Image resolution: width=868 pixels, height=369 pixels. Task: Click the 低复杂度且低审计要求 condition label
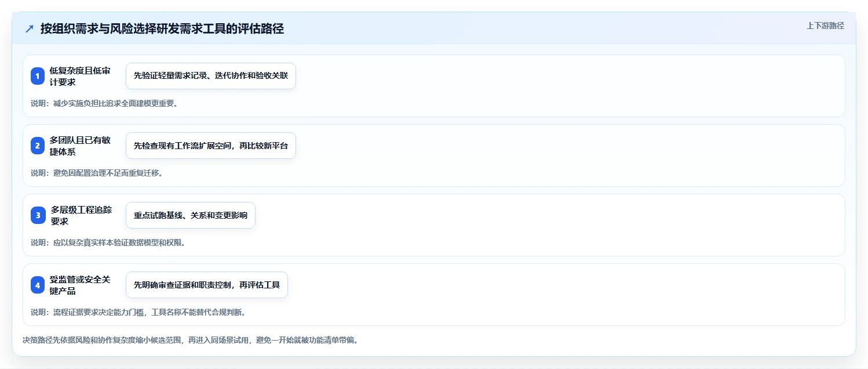pos(80,76)
